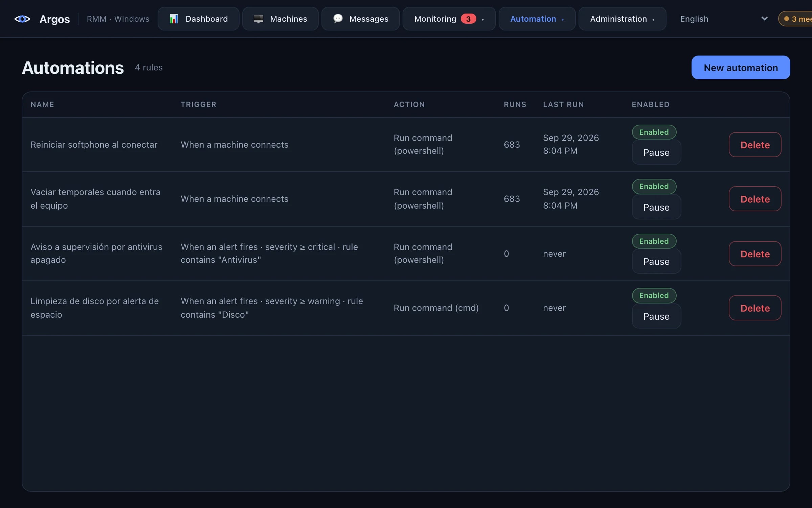Click the New automation button
812x508 pixels.
click(x=741, y=68)
